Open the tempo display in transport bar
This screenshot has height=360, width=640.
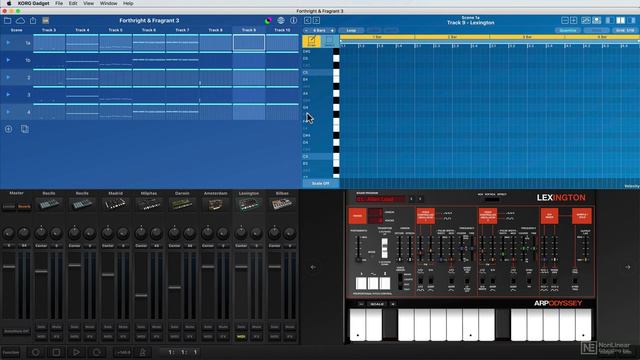click(x=122, y=352)
